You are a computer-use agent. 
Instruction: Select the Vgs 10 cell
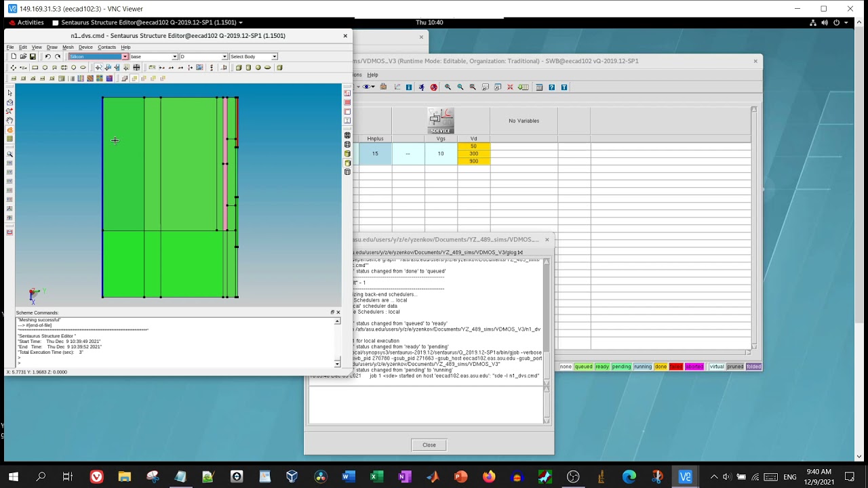click(x=441, y=154)
